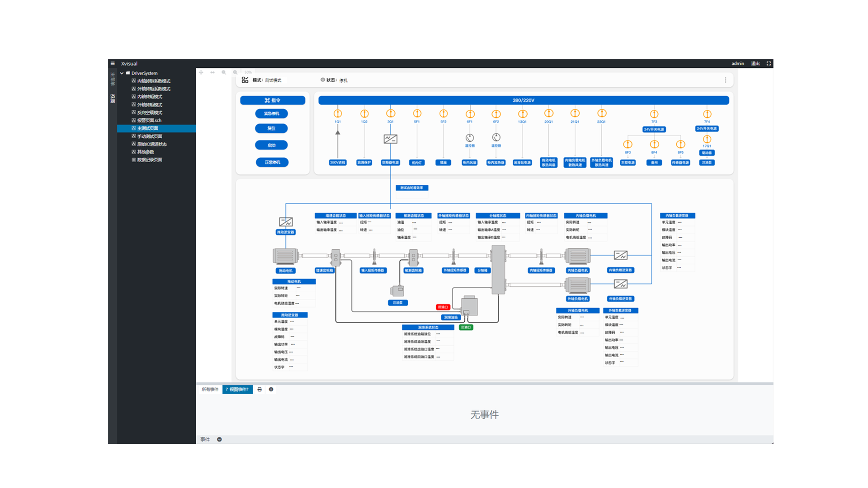The width and height of the screenshot is (868, 488).
Task: Switch to the 所有事件 tab
Action: [x=210, y=389]
